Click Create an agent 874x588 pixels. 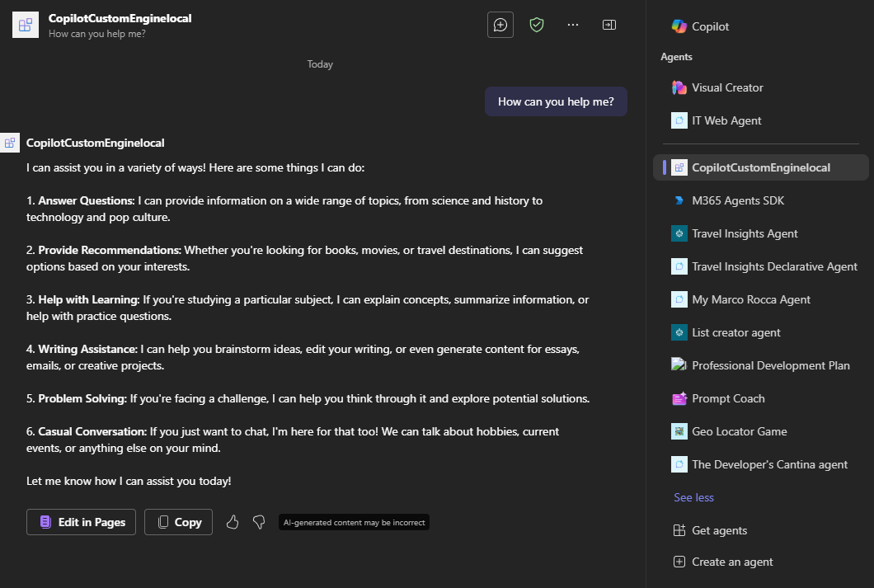(x=732, y=562)
